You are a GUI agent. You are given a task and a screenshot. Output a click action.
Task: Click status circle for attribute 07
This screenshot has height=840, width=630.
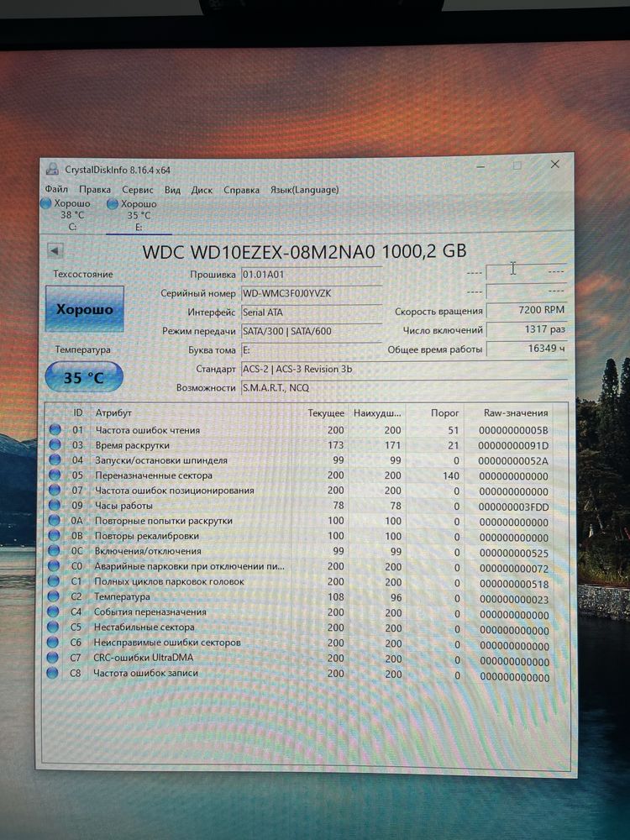pyautogui.click(x=55, y=490)
